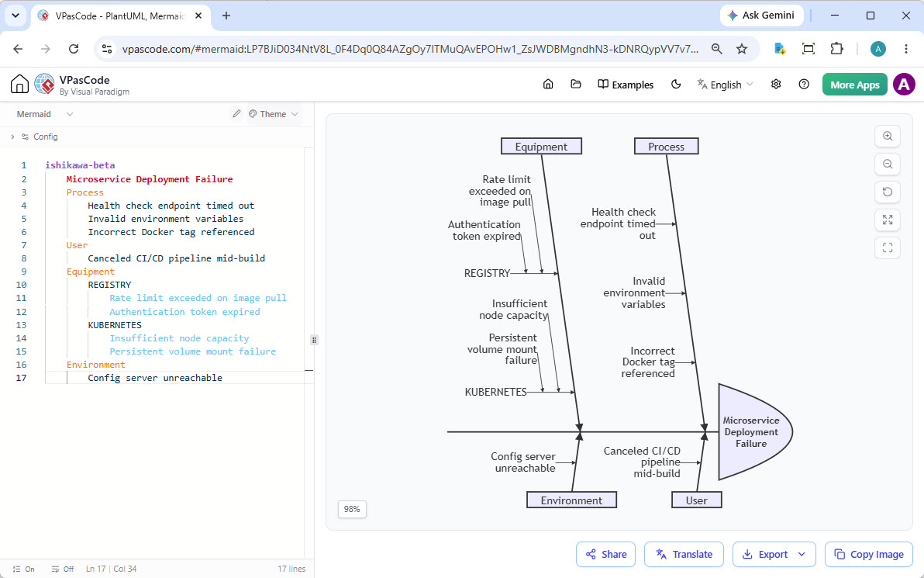
Task: Click the VPasCode home house icon
Action: pyautogui.click(x=19, y=85)
